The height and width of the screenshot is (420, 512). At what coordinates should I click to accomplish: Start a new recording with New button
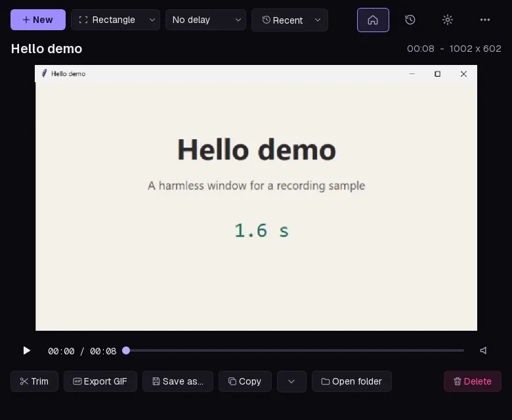(38, 20)
